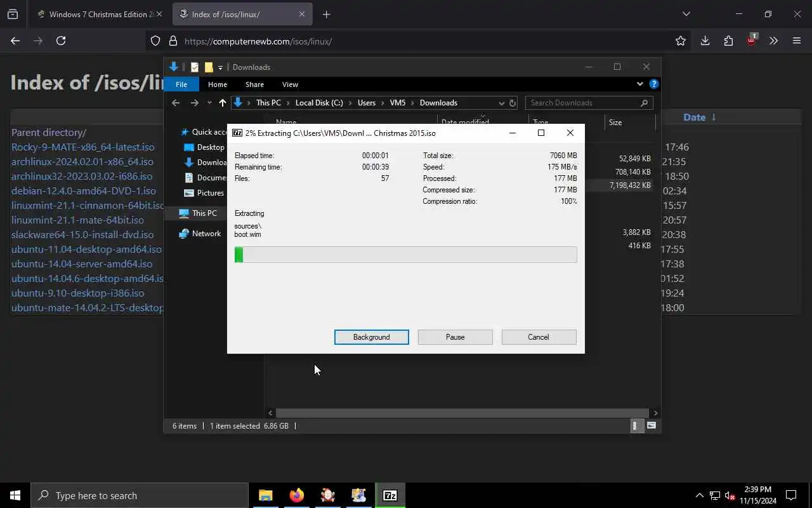Open the Parent directory/ link
Image resolution: width=812 pixels, height=508 pixels.
tap(49, 133)
